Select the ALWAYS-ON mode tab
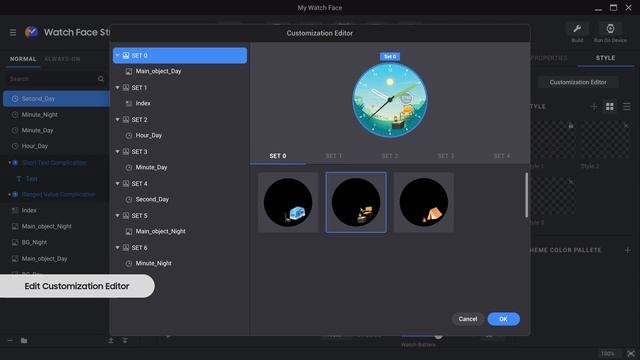This screenshot has height=360, width=640. coord(62,59)
